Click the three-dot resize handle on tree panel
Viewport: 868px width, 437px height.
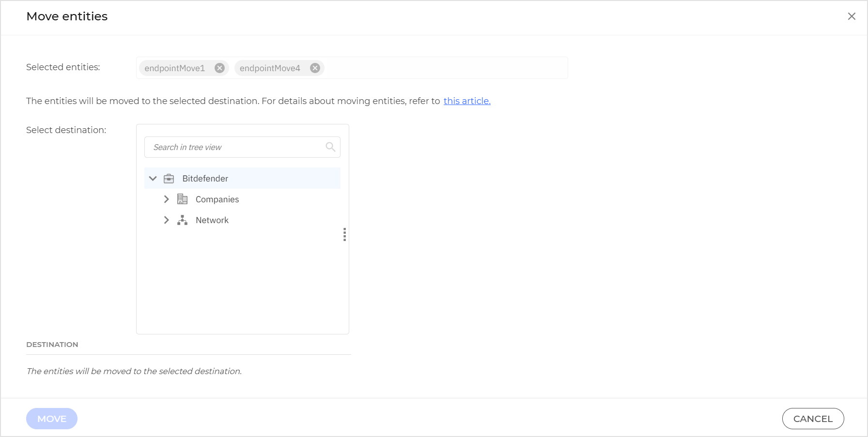(344, 235)
